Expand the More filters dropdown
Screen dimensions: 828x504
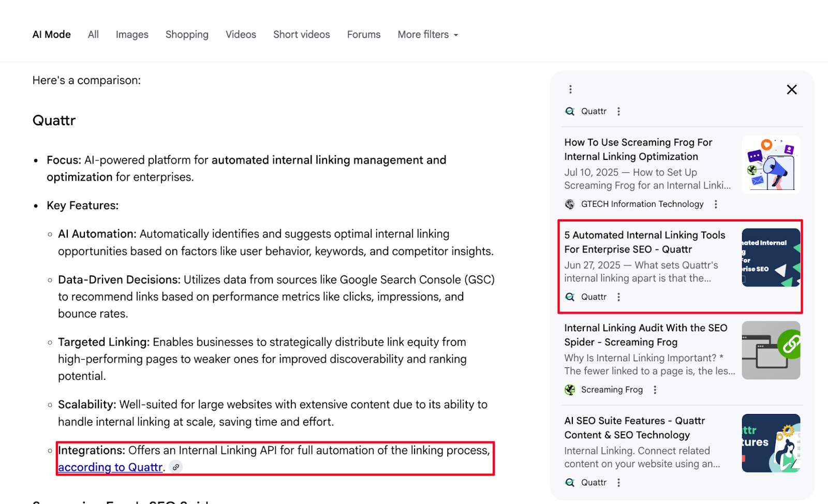tap(428, 35)
